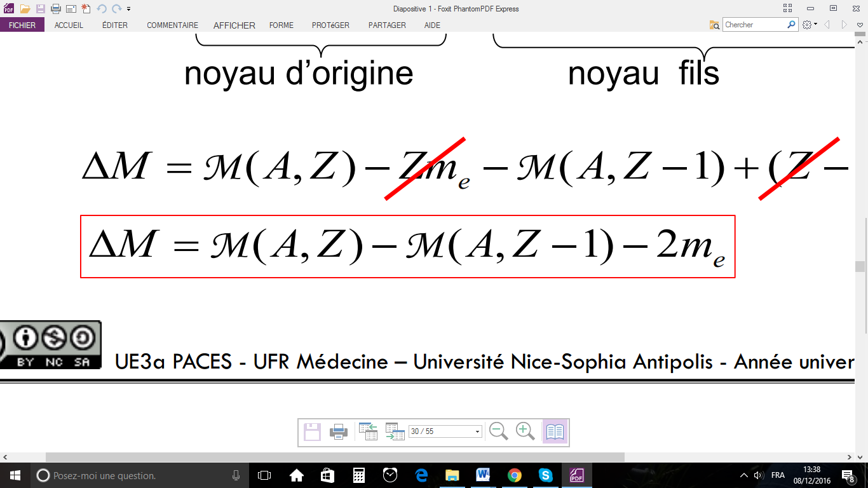Viewport: 868px width, 488px height.
Task: Click the Open folder icon in quick access toolbar
Action: click(x=25, y=9)
